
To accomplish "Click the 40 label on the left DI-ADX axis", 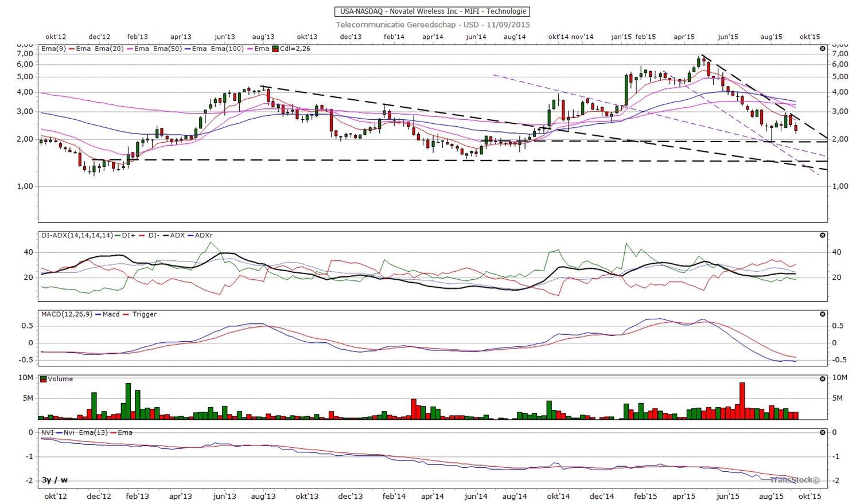I will 29,252.
